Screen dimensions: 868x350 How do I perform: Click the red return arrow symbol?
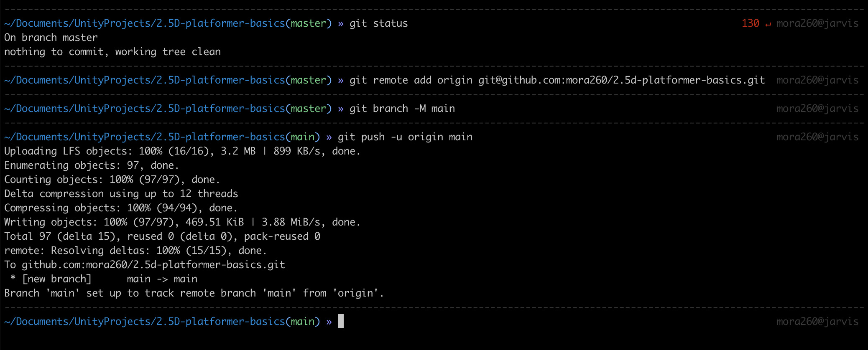768,24
